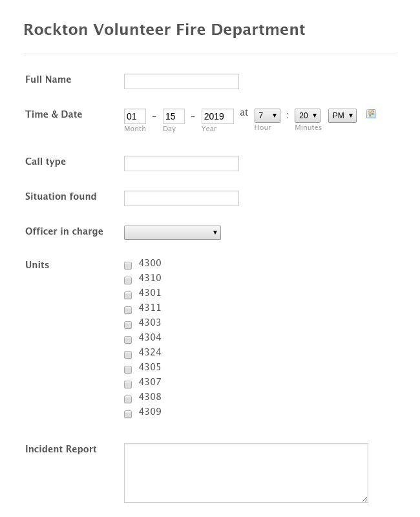Expand the Officer in charge dropdown
This screenshot has height=517, width=420.
click(173, 233)
